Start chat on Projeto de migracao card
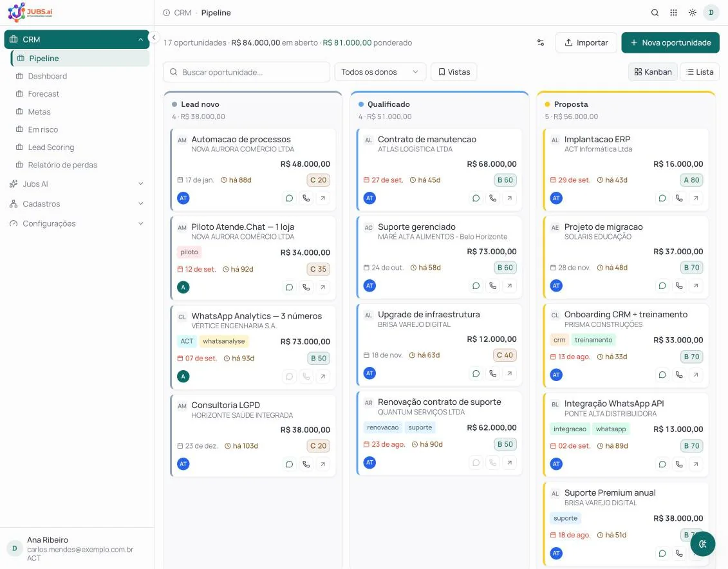 pos(662,286)
